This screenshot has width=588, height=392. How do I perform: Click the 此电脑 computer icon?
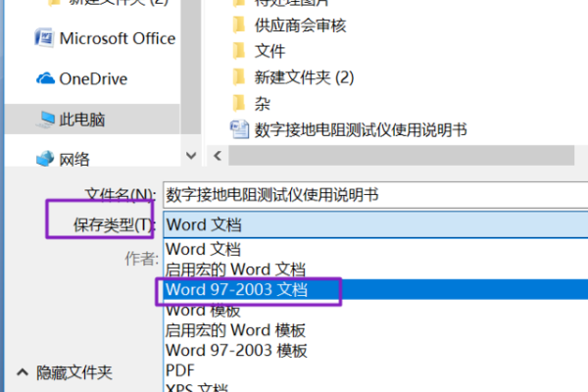46,120
